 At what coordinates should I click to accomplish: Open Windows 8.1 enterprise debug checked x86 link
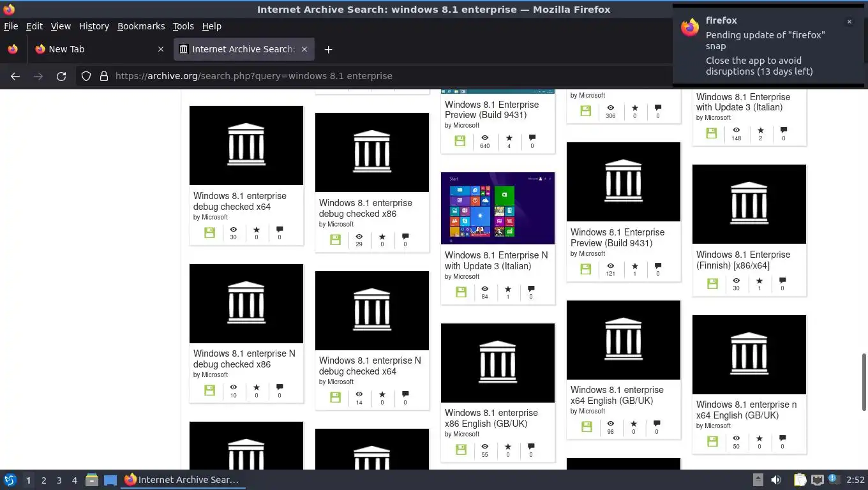(x=366, y=208)
